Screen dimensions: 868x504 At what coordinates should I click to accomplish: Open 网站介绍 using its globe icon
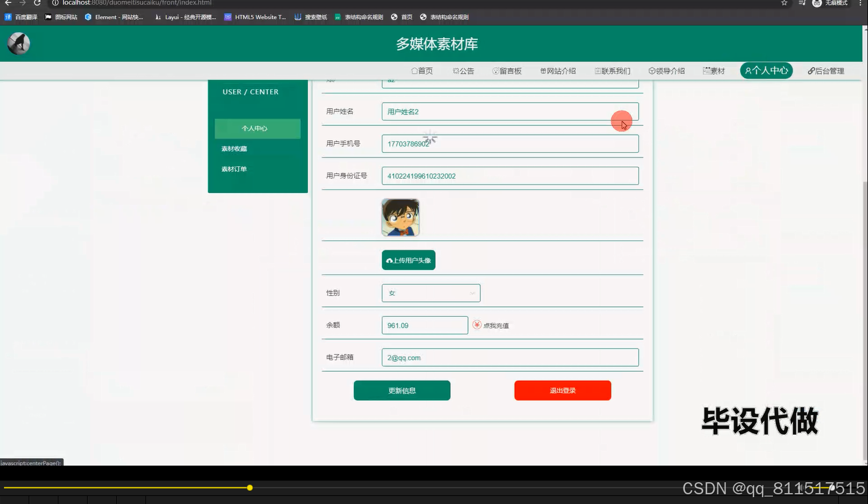(x=543, y=70)
